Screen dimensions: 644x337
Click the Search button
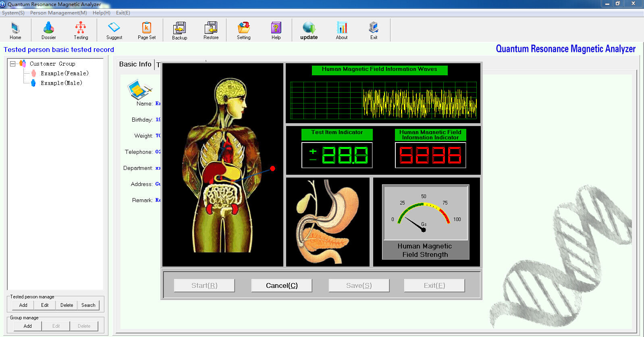[x=88, y=305]
